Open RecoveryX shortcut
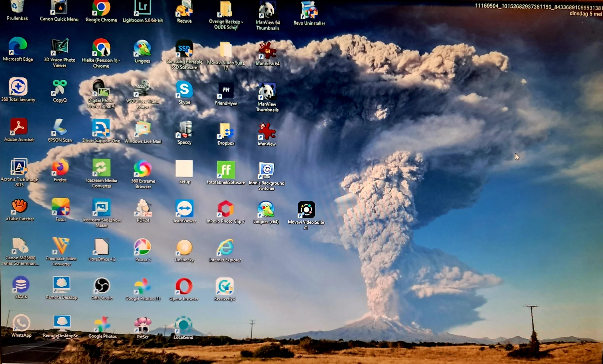The width and height of the screenshot is (603, 364). [x=225, y=286]
